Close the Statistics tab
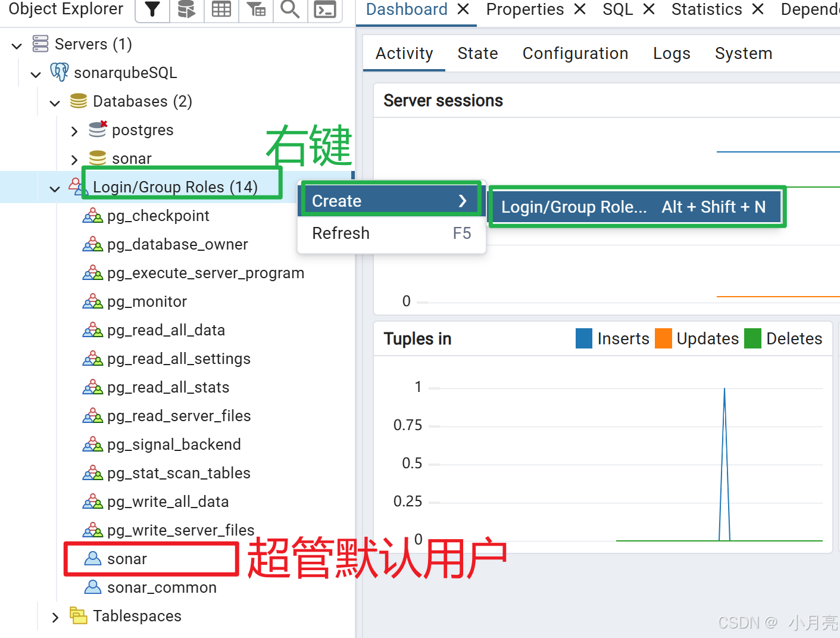 point(758,9)
